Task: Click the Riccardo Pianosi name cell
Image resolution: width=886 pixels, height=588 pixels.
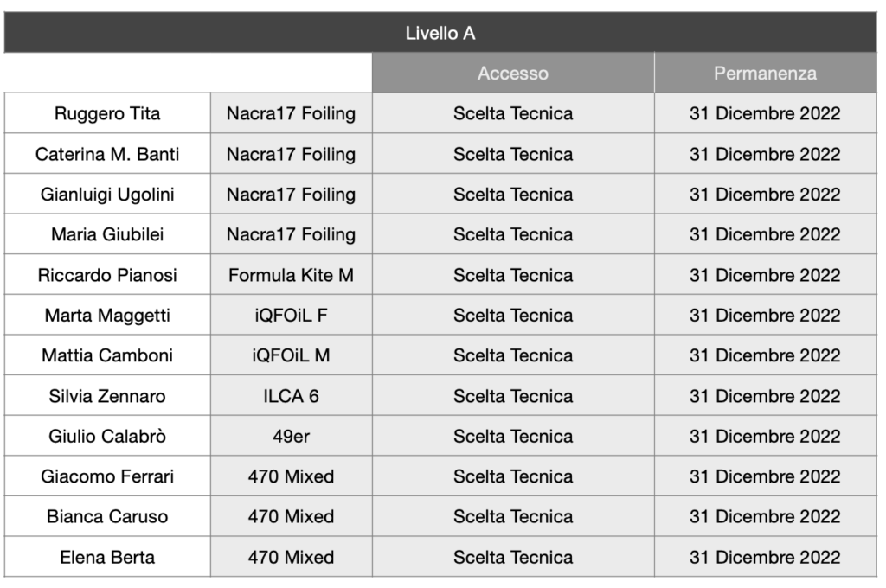Action: 107,275
